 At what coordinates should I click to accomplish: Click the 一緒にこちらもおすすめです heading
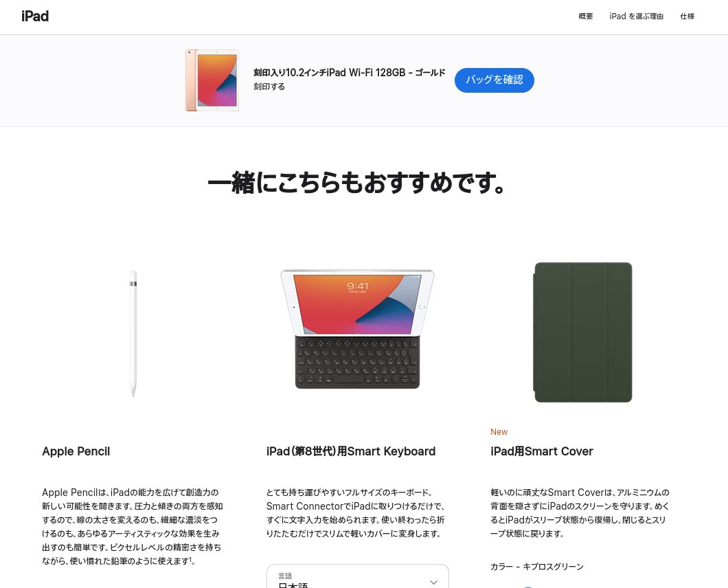(x=356, y=183)
